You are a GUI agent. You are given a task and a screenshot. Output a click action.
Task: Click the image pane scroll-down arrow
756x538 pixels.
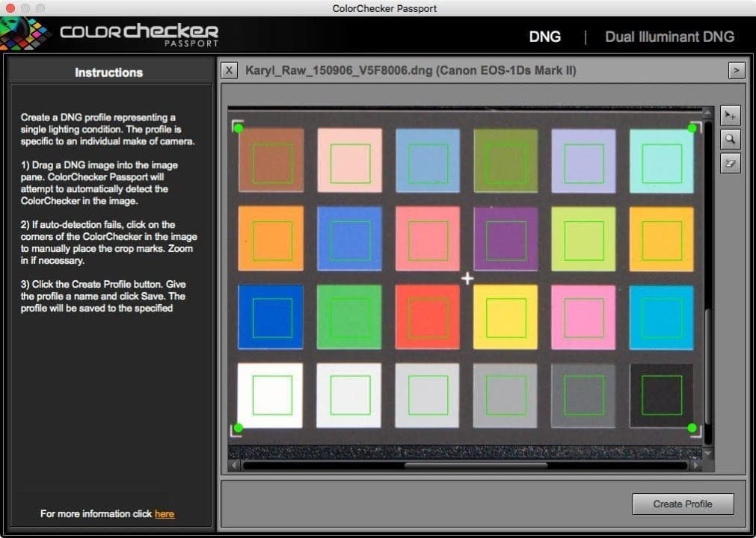point(707,454)
